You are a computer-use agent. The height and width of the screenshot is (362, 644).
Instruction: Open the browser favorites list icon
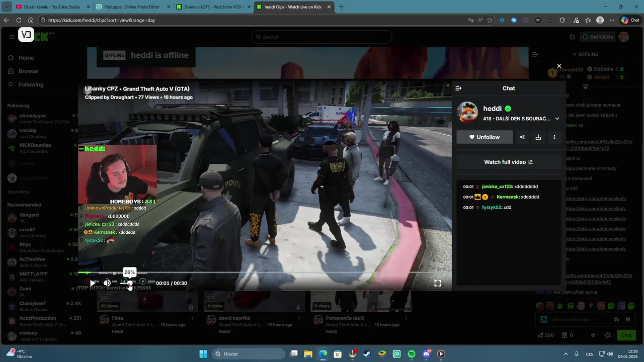[x=588, y=20]
